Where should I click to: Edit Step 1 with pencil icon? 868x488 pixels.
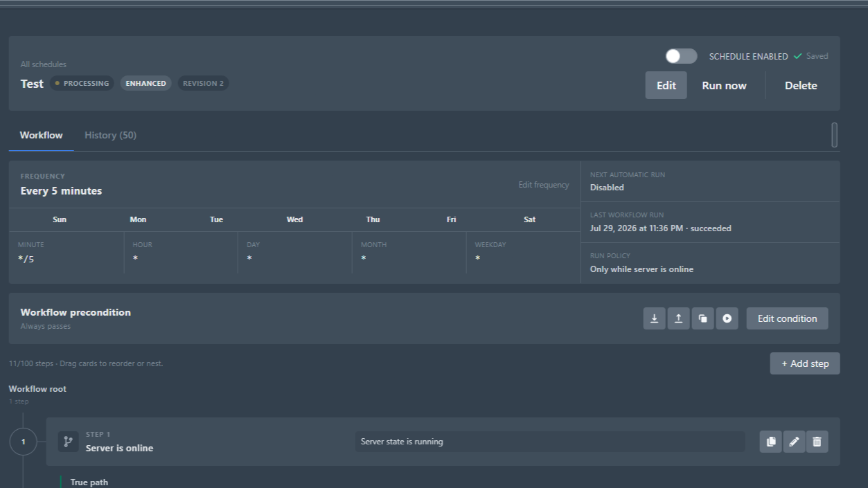[x=794, y=442]
